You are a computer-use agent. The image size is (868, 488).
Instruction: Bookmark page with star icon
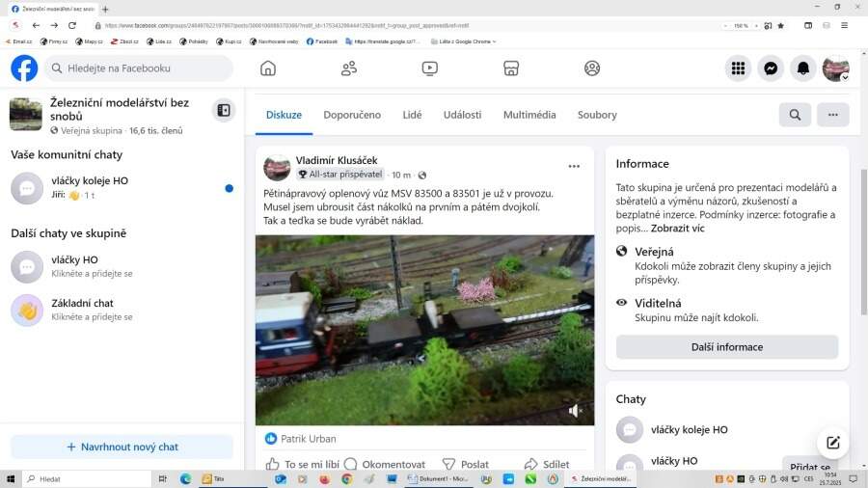pos(781,25)
